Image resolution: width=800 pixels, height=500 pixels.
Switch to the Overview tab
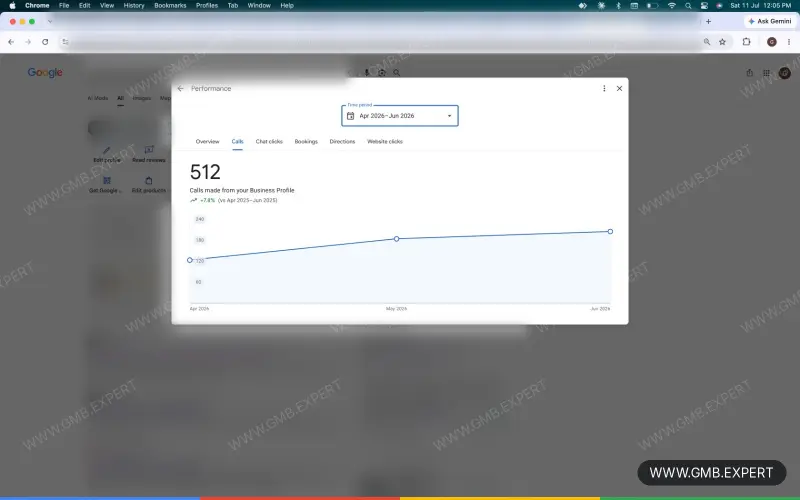(207, 141)
